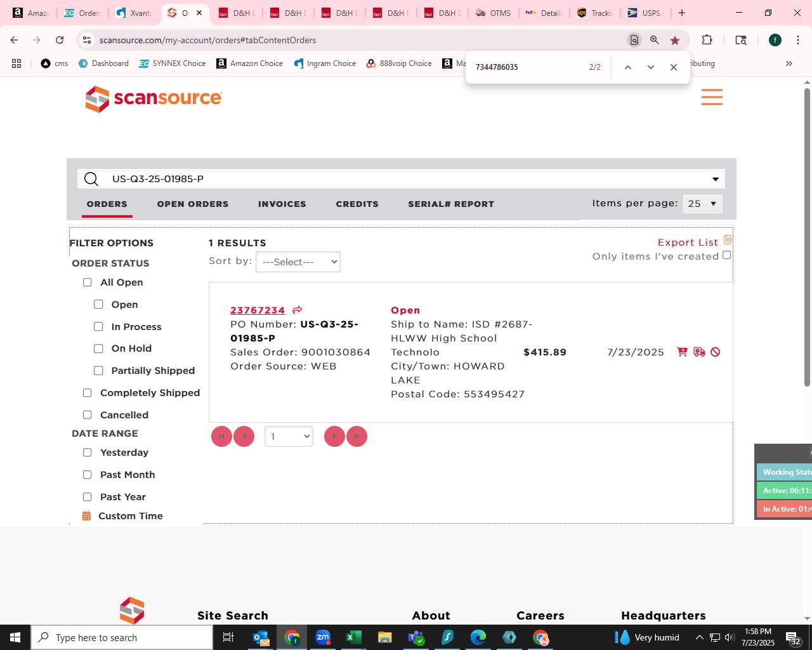This screenshot has height=650, width=812.
Task: Jump to previous find-in-page match
Action: (627, 67)
